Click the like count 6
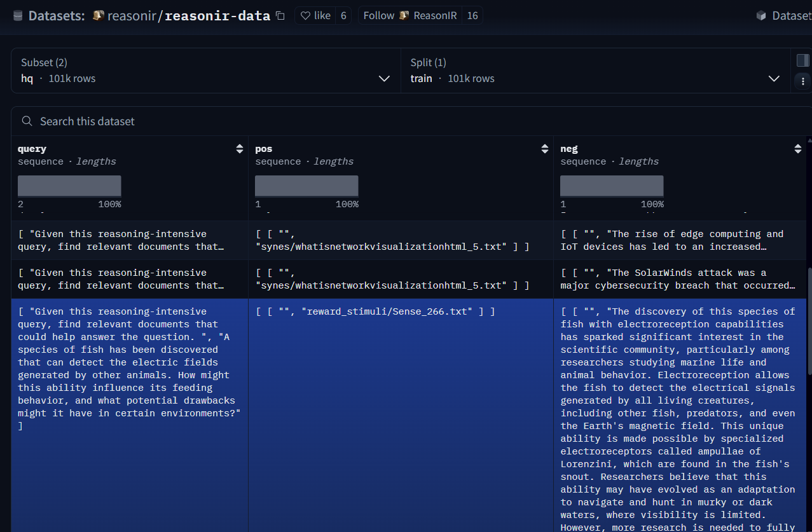 pos(343,16)
